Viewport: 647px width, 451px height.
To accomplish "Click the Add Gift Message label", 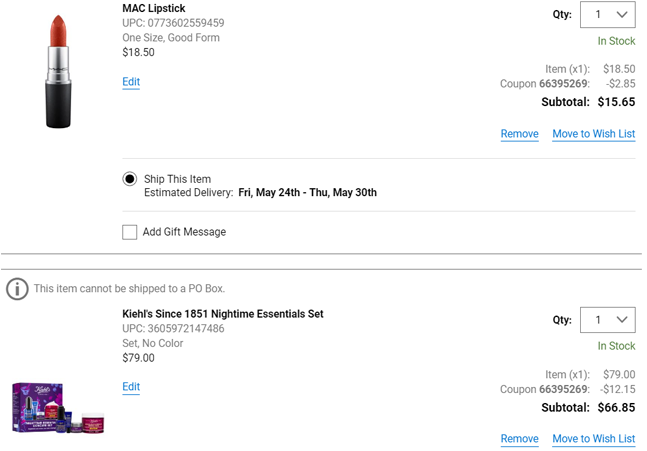I will pos(184,232).
